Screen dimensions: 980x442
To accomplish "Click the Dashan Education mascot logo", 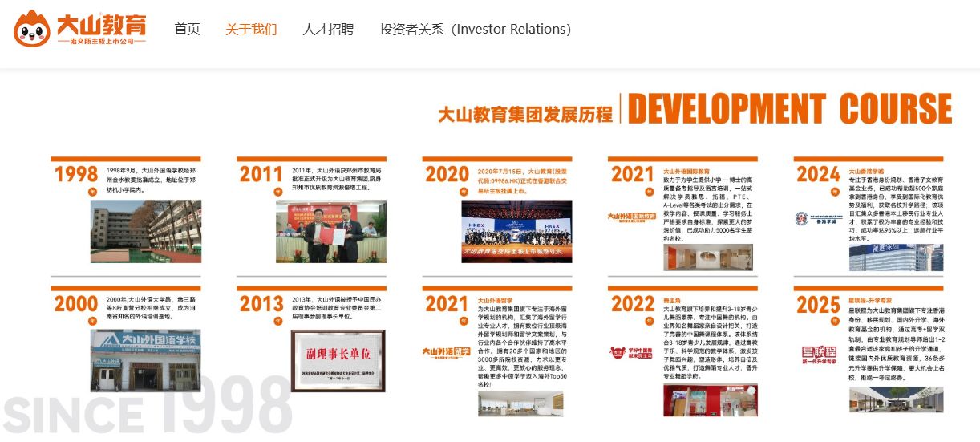I will click(x=32, y=29).
